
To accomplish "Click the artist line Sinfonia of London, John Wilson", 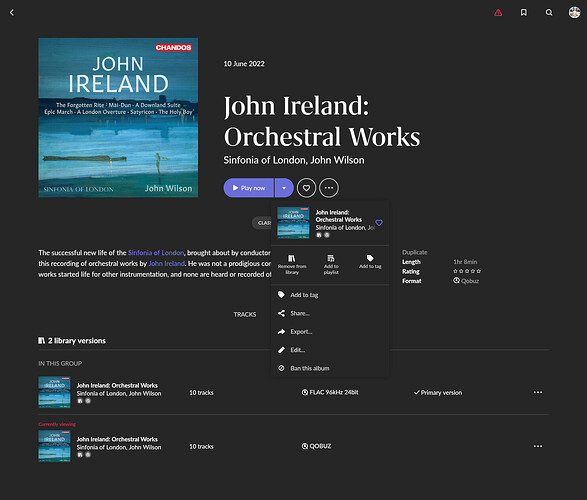I will [x=294, y=160].
